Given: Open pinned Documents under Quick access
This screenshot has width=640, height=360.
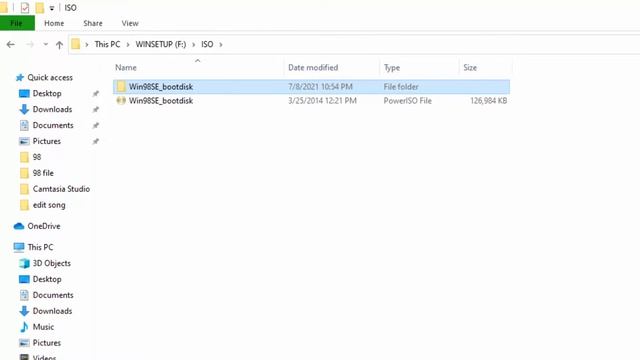Looking at the screenshot, I should coord(53,125).
